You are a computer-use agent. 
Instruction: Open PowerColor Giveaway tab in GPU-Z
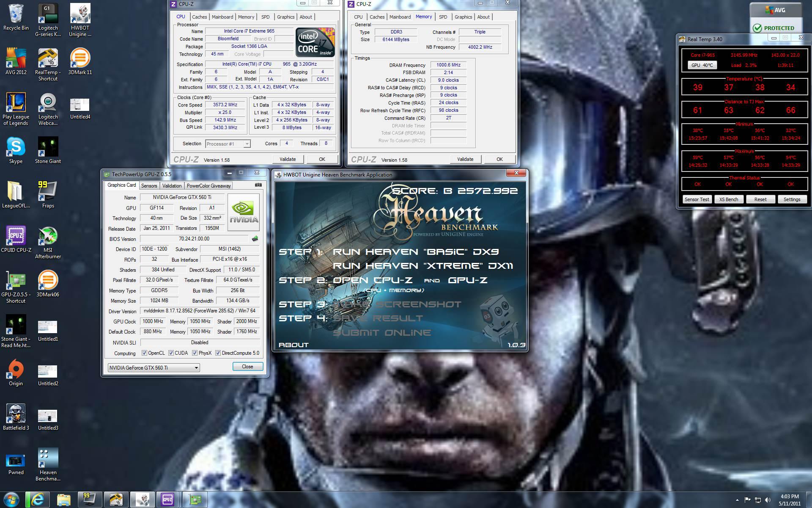pos(208,186)
